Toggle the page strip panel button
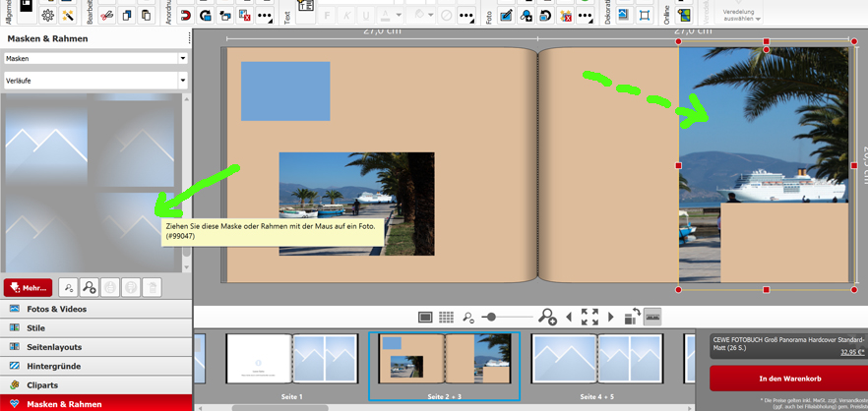The height and width of the screenshot is (411, 868). 652,317
